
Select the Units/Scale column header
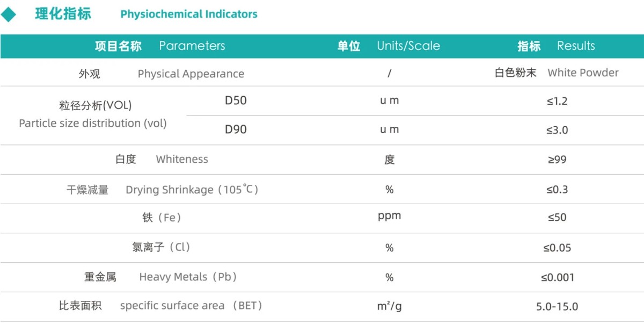(408, 46)
